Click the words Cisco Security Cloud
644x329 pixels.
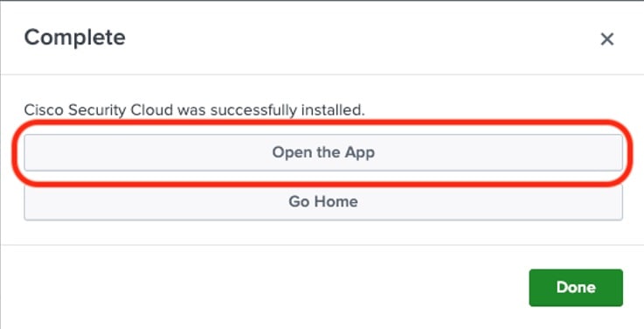pyautogui.click(x=99, y=110)
